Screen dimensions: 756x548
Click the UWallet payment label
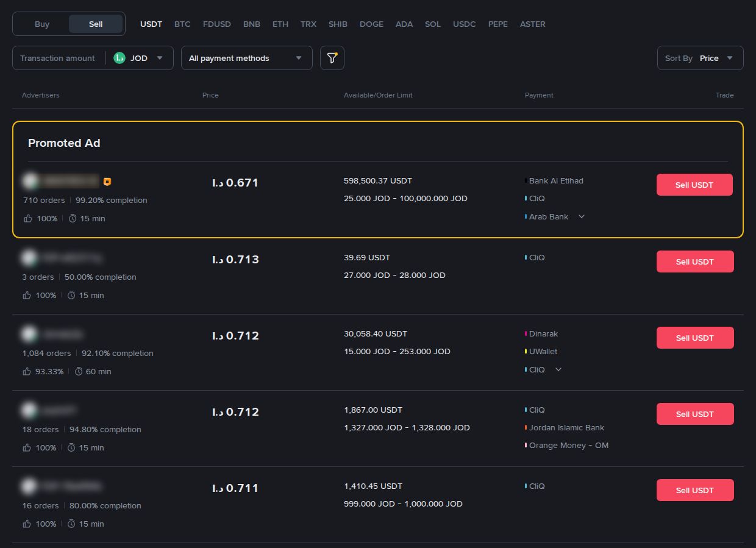pyautogui.click(x=543, y=352)
